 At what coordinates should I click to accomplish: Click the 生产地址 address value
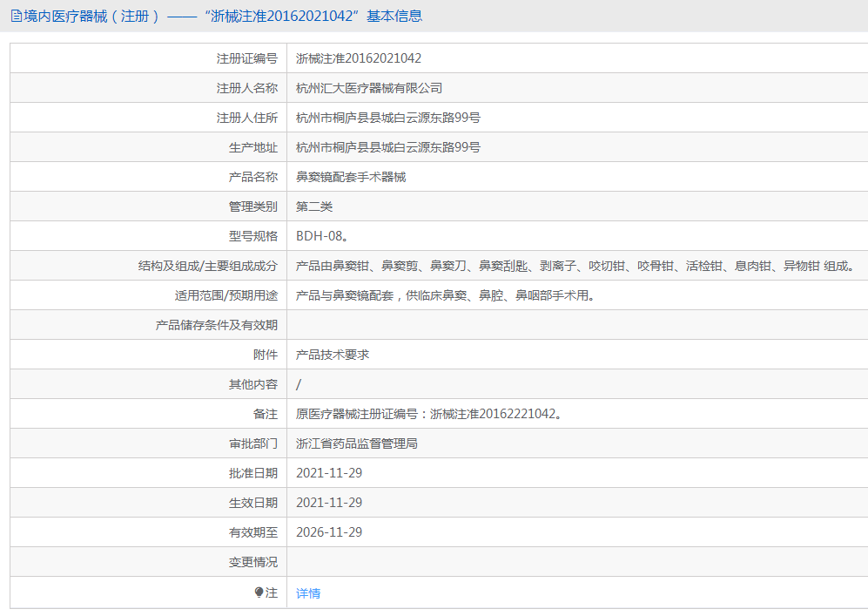click(x=388, y=147)
